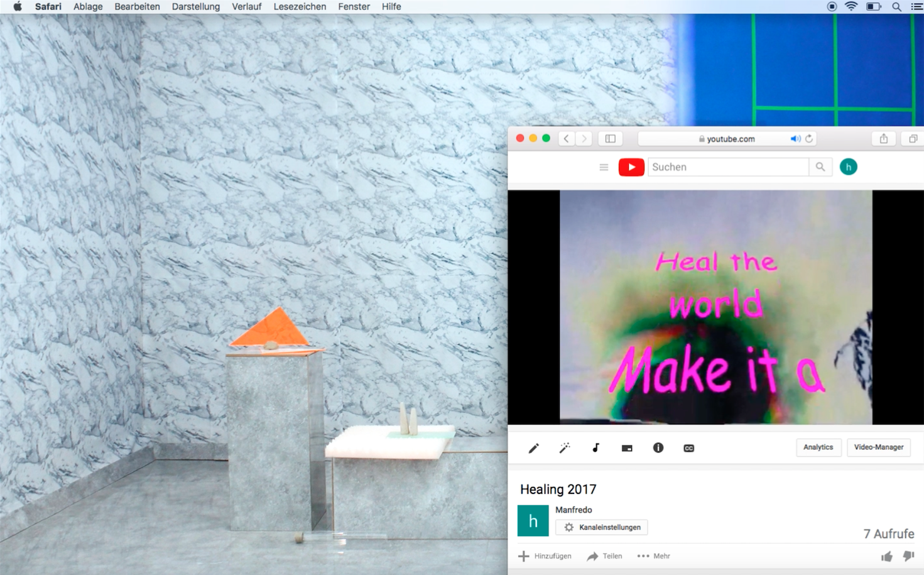The width and height of the screenshot is (924, 575).
Task: Open the Wi-Fi status menu
Action: point(851,6)
